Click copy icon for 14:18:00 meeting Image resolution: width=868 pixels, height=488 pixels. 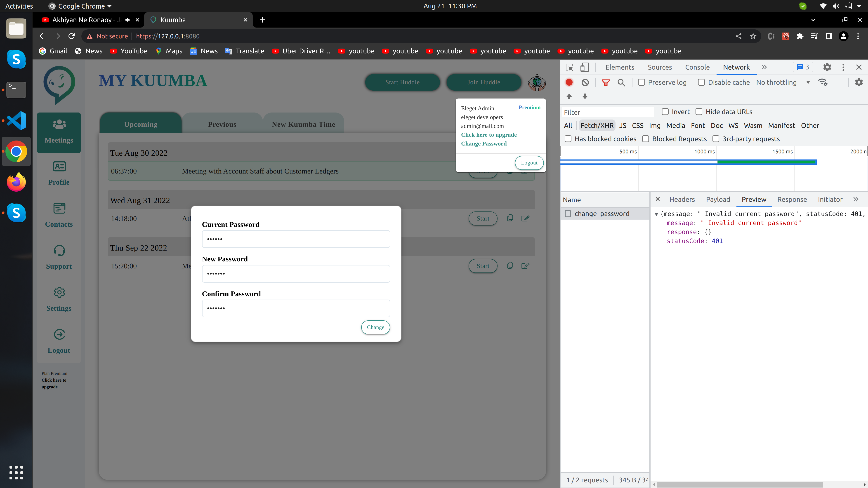tap(510, 218)
